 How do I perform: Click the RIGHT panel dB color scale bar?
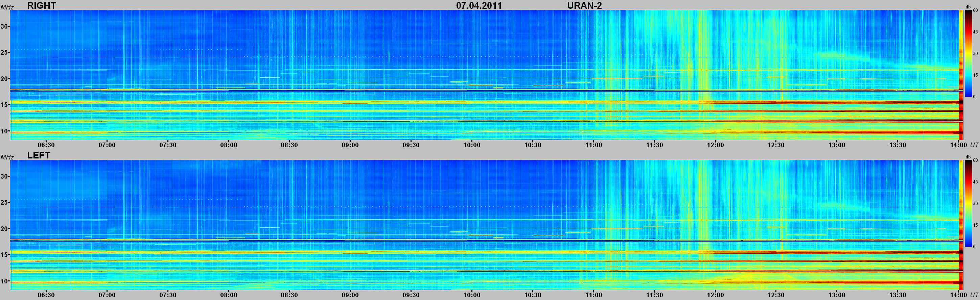pyautogui.click(x=968, y=54)
